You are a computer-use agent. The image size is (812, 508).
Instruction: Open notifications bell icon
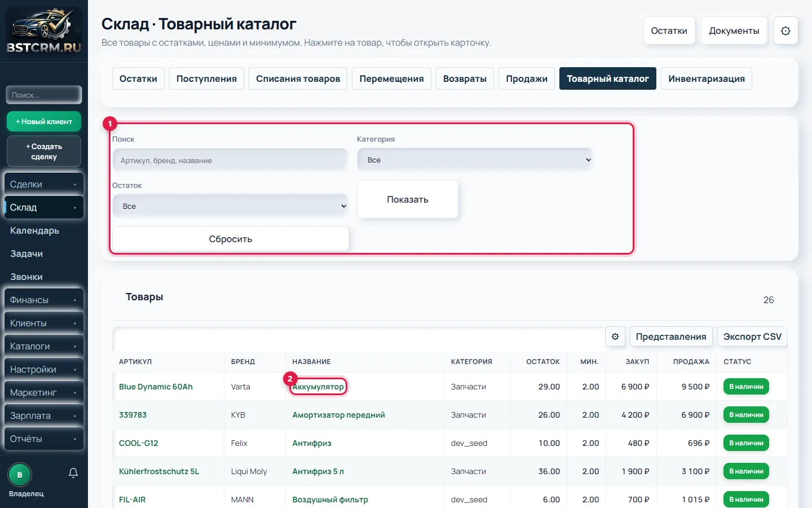coord(73,473)
